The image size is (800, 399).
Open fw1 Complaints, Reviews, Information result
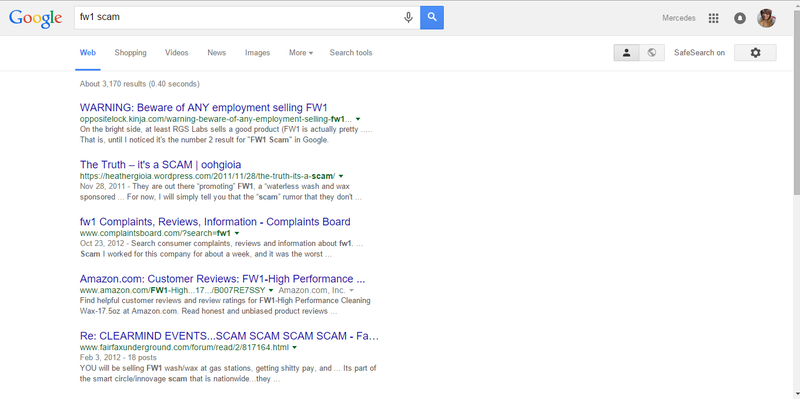[215, 222]
